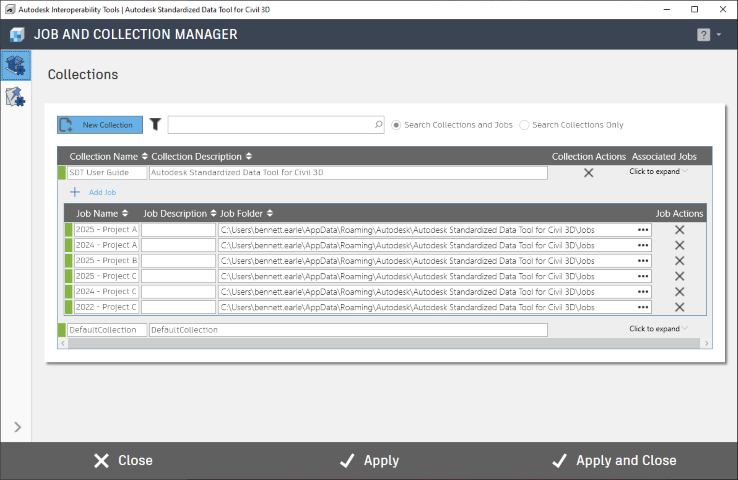
Task: Browse folder for 2024 - Project A job
Action: pyautogui.click(x=643, y=245)
